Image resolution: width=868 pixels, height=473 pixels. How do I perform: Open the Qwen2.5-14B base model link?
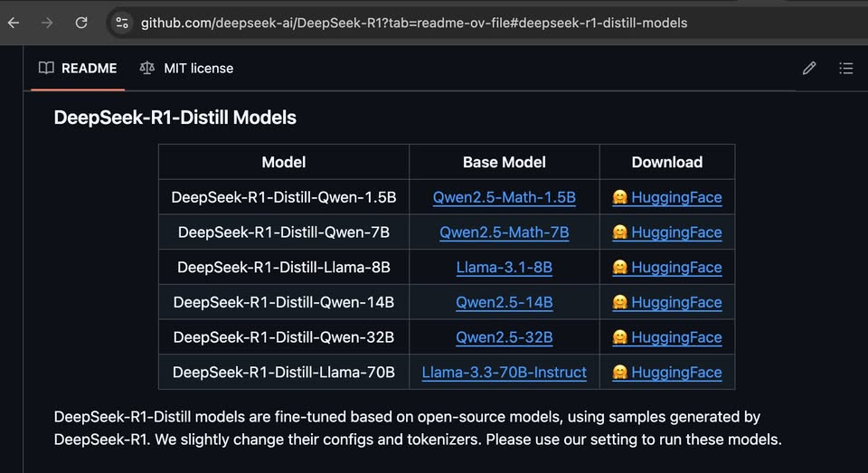click(504, 302)
